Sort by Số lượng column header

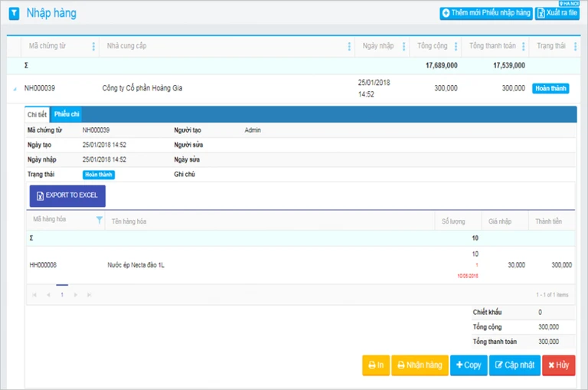coord(453,221)
